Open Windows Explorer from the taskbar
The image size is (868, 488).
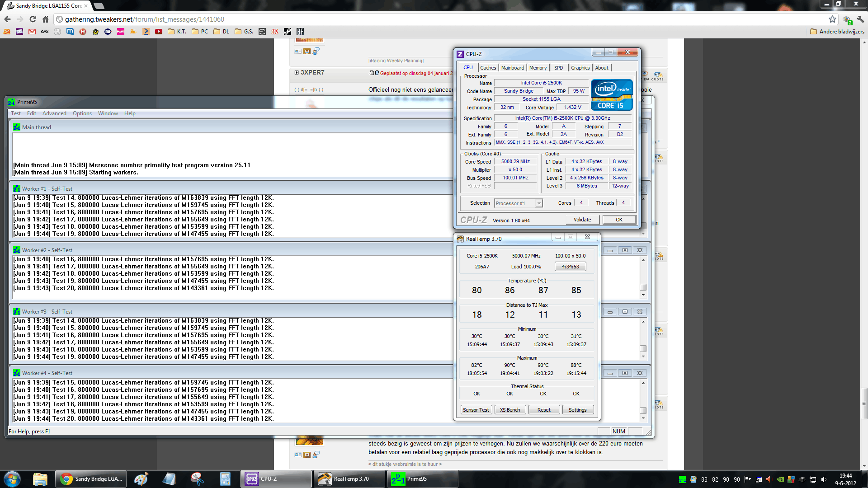click(40, 479)
